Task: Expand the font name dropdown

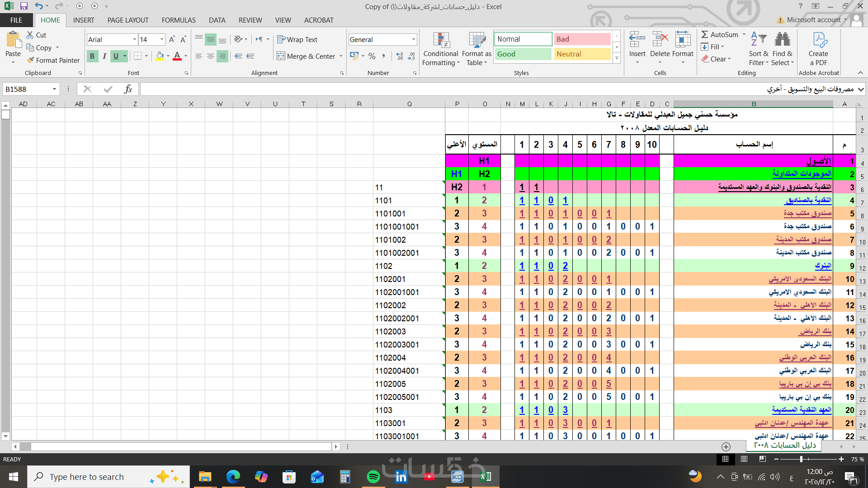Action: pyautogui.click(x=135, y=39)
